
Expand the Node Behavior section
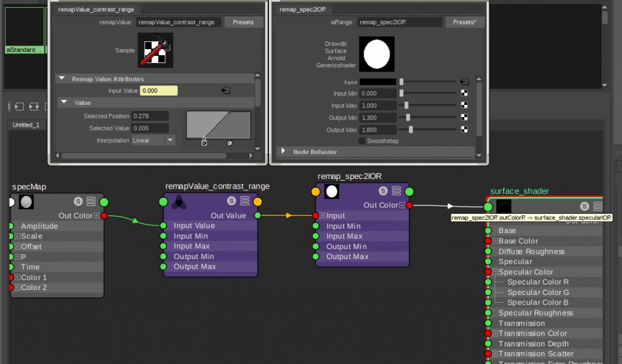[283, 151]
